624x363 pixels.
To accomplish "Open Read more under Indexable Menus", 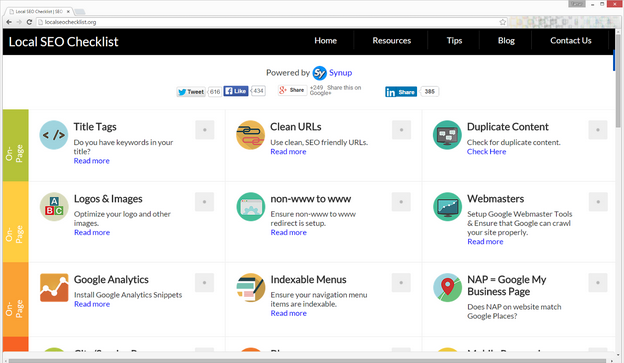I will (x=289, y=313).
